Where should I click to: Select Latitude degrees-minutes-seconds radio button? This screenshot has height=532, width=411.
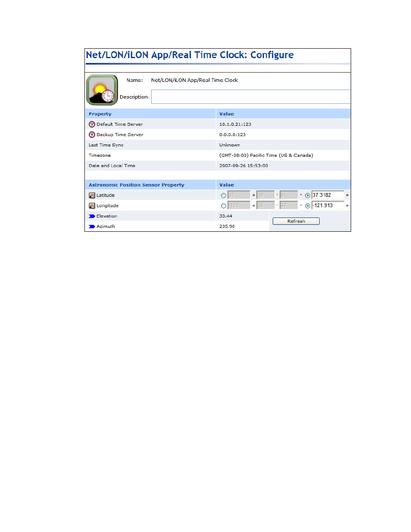[x=224, y=196]
